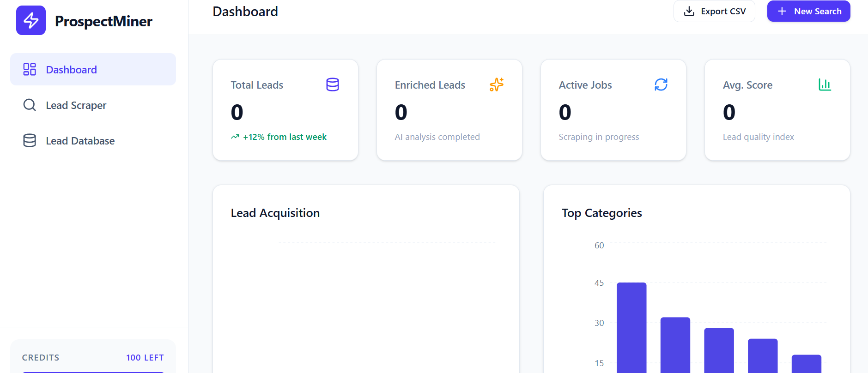Start a New Search

point(809,11)
